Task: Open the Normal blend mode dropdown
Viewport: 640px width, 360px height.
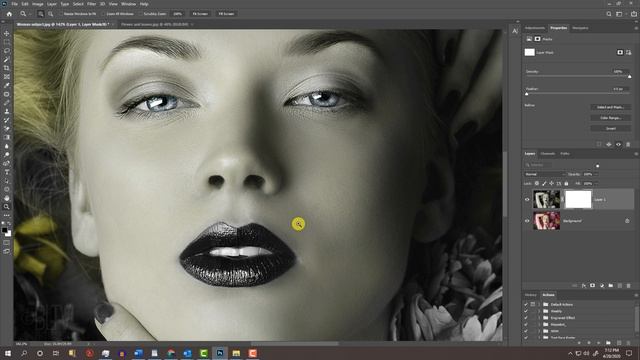Action: point(544,174)
